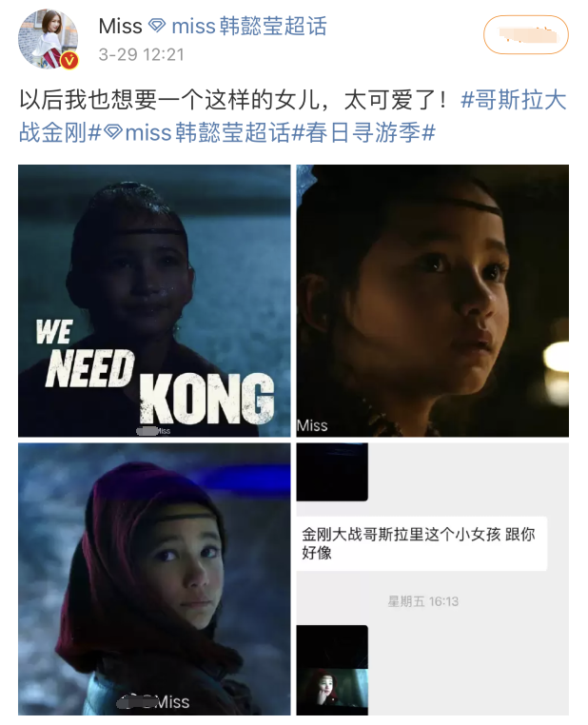Click the orange outlined follow button
Image resolution: width=588 pixels, height=725 pixels.
tap(526, 34)
